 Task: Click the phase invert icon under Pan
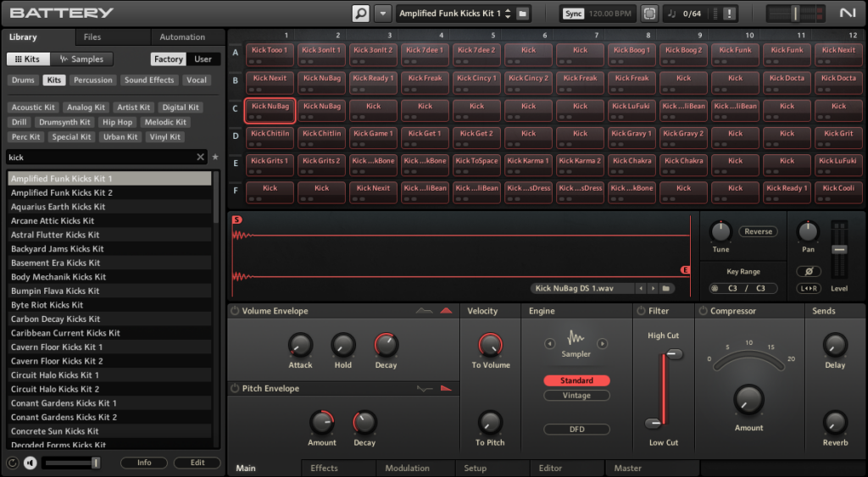pos(808,271)
